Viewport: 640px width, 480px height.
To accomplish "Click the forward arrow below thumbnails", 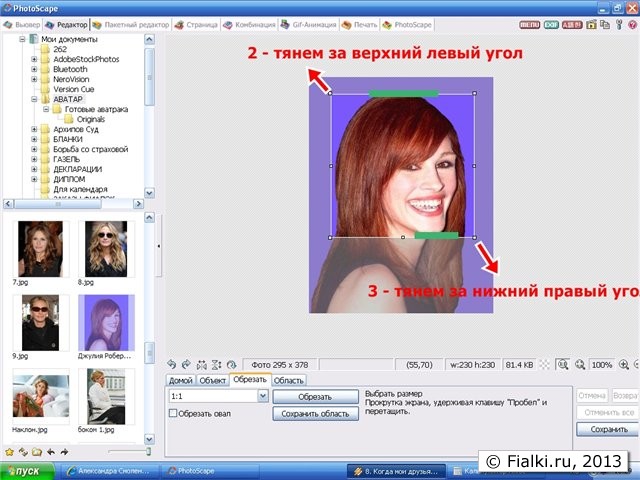I will [64, 452].
